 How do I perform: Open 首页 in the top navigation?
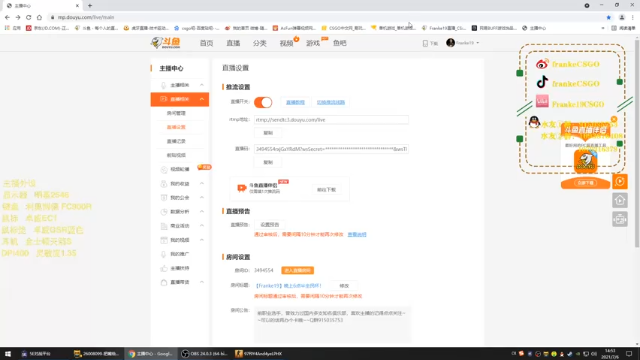tap(206, 43)
